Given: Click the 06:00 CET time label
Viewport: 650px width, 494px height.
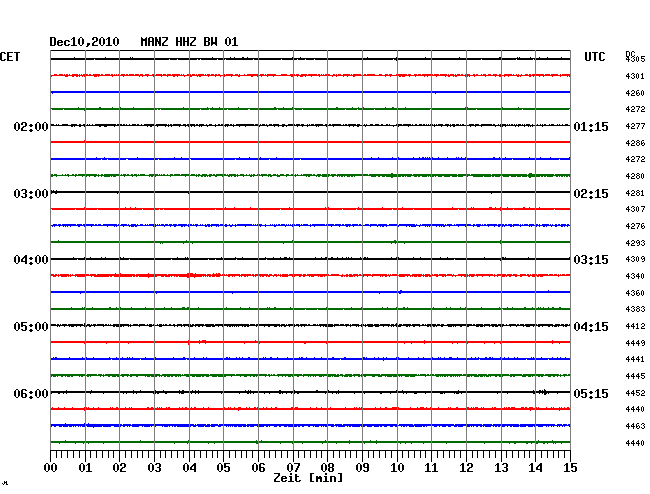Looking at the screenshot, I should click(x=31, y=394).
